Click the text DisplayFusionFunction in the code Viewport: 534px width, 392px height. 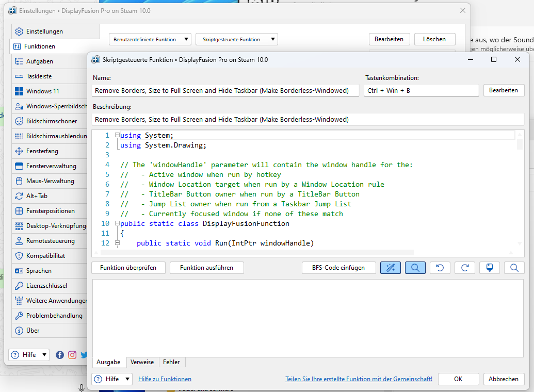coord(246,223)
